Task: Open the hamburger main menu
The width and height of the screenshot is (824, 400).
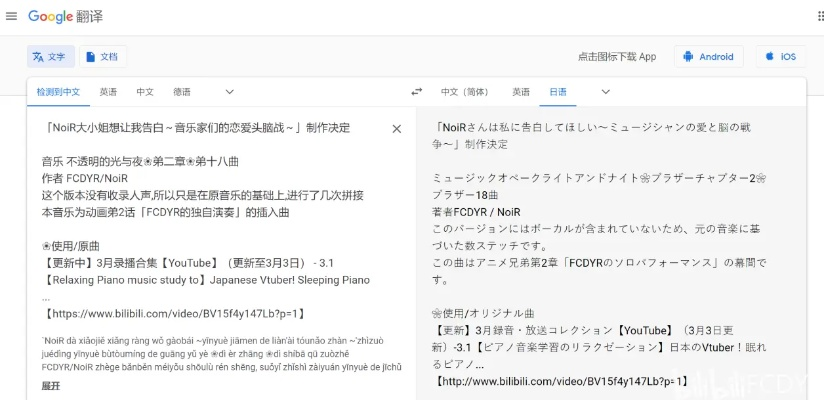Action: click(x=12, y=16)
